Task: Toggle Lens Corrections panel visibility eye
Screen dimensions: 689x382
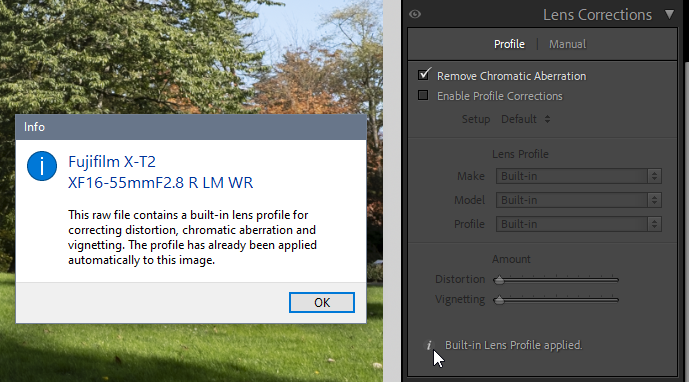Action: coord(415,15)
